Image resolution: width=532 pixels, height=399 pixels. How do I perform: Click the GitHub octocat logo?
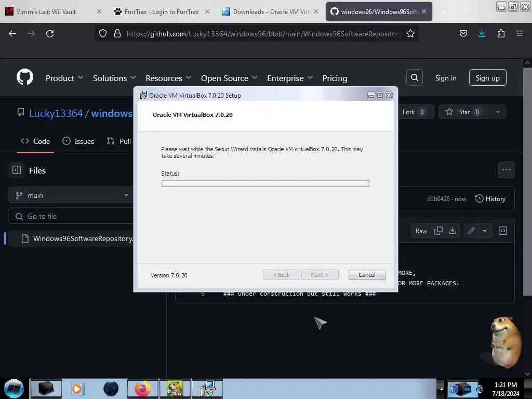coord(25,77)
